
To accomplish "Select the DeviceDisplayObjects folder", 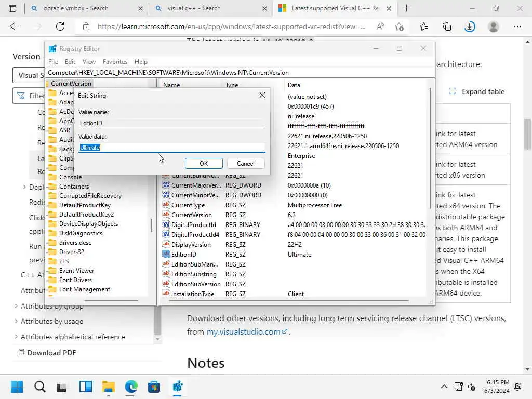I will tap(88, 224).
